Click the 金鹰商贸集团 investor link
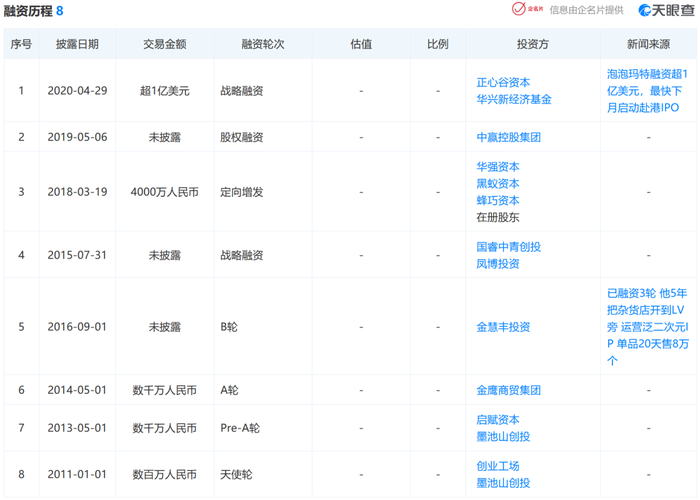This screenshot has height=500, width=700. (x=508, y=390)
